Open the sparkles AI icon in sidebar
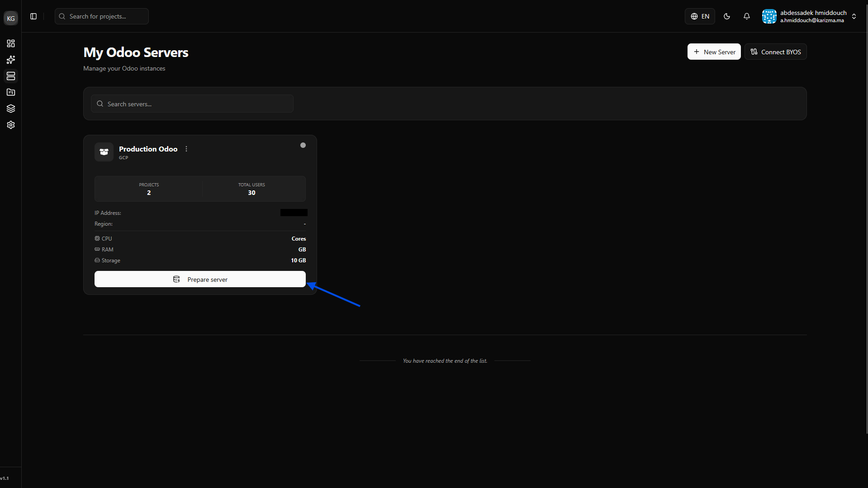This screenshot has width=868, height=488. click(11, 60)
